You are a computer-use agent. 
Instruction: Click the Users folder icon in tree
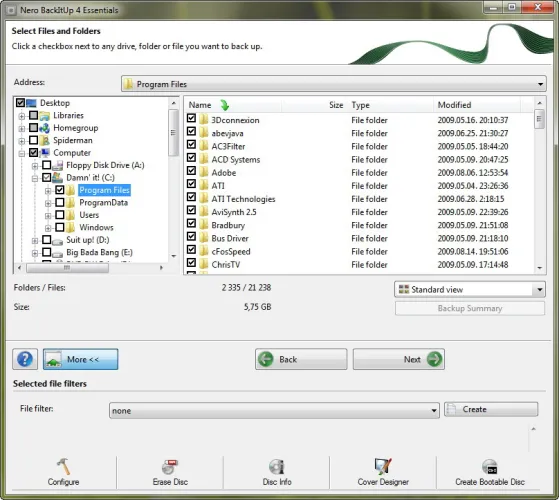tap(71, 215)
